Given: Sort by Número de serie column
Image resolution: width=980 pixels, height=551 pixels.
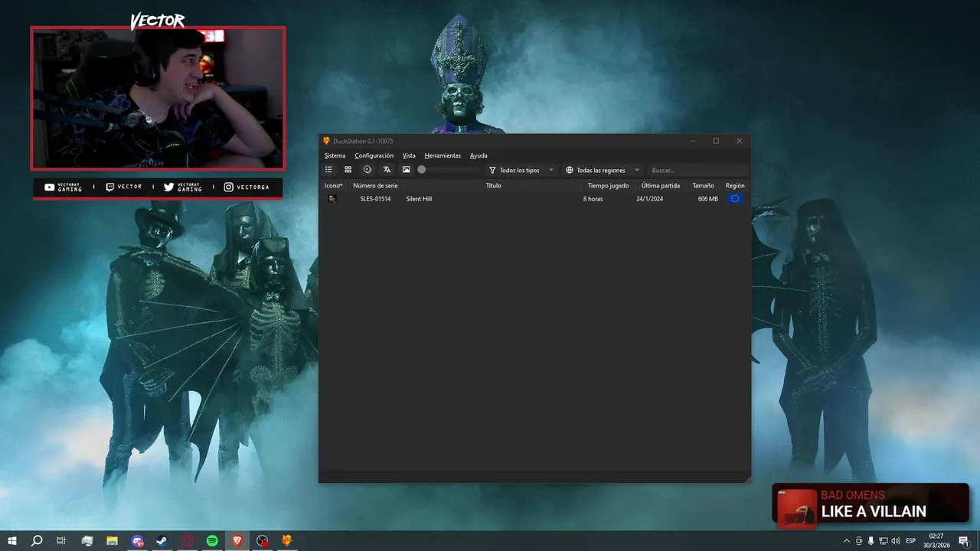Looking at the screenshot, I should [375, 185].
